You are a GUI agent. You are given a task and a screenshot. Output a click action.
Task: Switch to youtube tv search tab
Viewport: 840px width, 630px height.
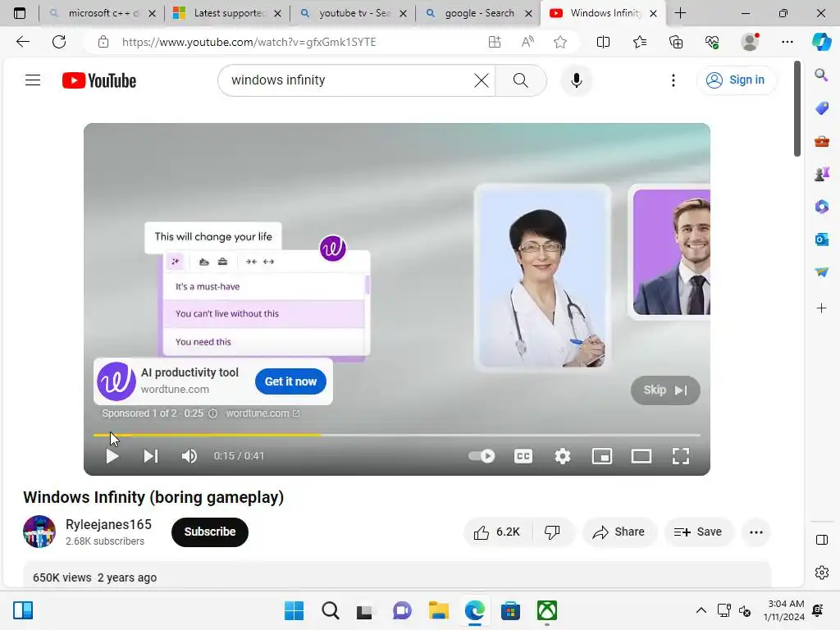[x=353, y=13]
